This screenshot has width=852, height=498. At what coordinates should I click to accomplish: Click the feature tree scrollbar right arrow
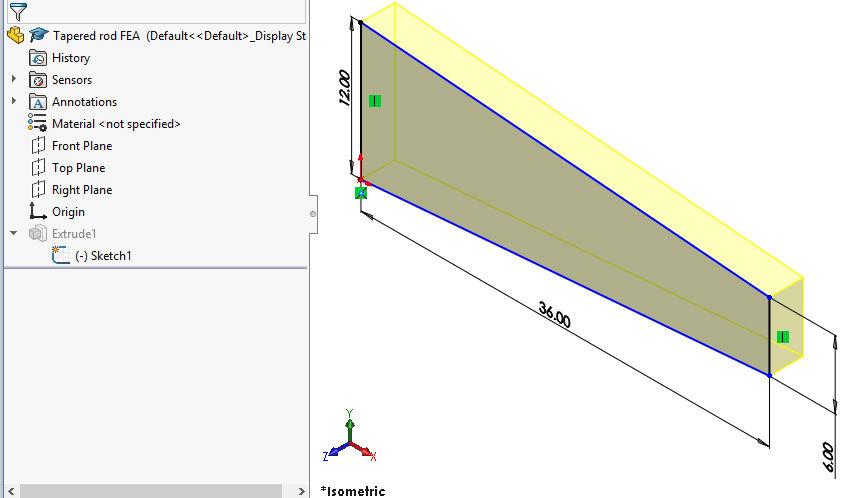tap(302, 491)
